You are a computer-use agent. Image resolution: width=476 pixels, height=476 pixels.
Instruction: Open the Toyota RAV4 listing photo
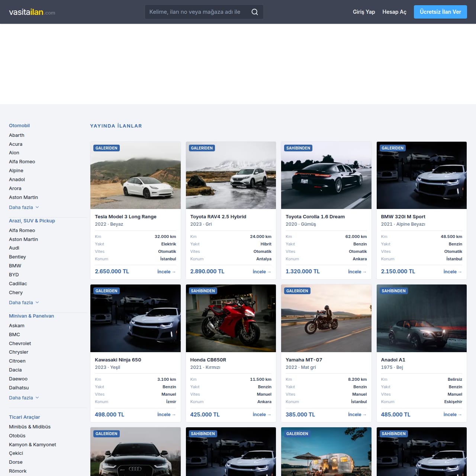tap(231, 175)
